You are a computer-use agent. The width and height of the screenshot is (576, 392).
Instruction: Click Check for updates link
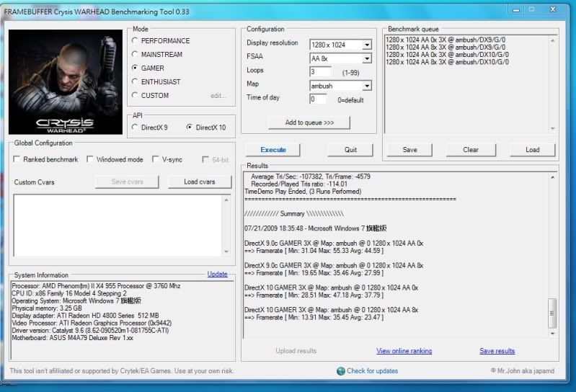pyautogui.click(x=372, y=371)
